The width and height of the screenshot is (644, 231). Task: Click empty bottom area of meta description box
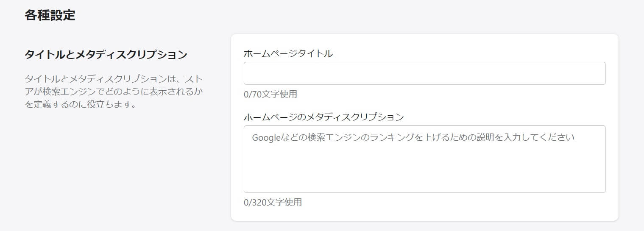point(424,178)
